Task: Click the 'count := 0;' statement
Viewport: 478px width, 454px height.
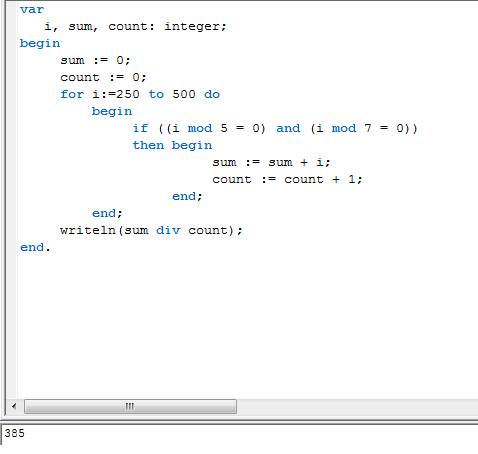Action: tap(103, 77)
